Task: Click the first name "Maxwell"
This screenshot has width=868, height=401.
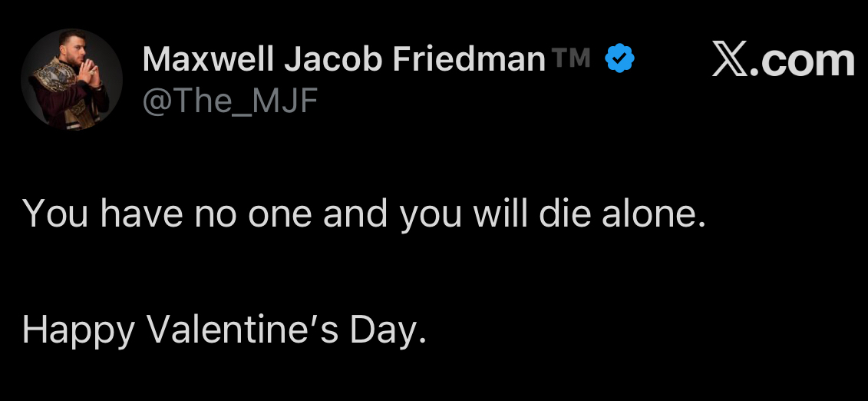Action: pos(208,59)
